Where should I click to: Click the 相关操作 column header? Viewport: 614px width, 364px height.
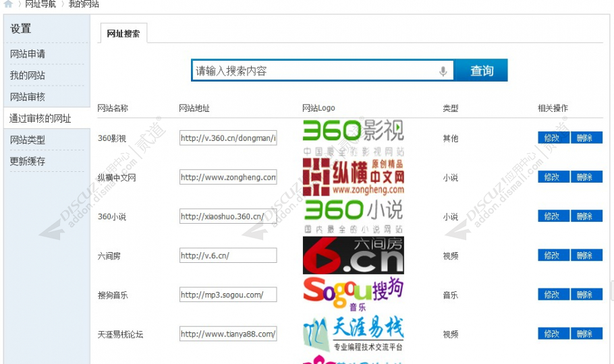pos(553,108)
